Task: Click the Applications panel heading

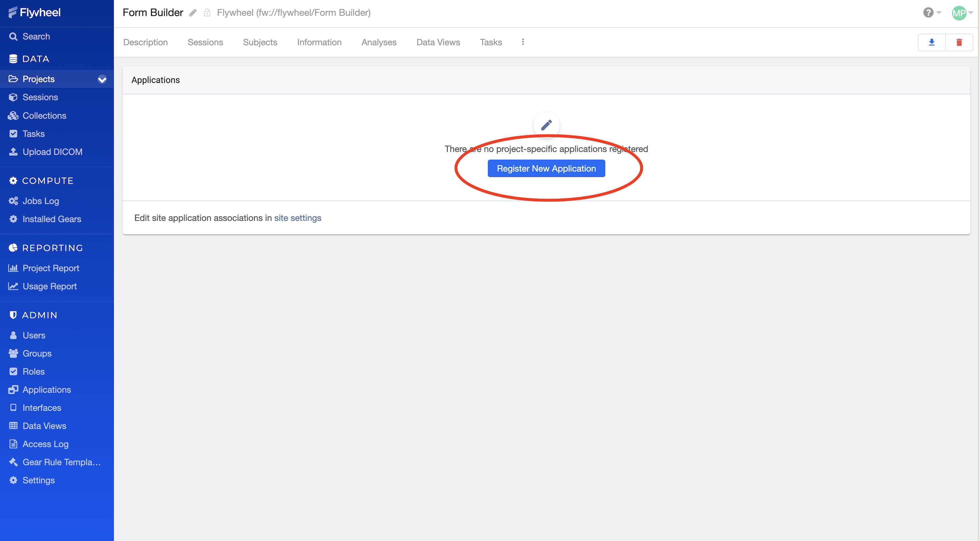Action: coord(155,80)
